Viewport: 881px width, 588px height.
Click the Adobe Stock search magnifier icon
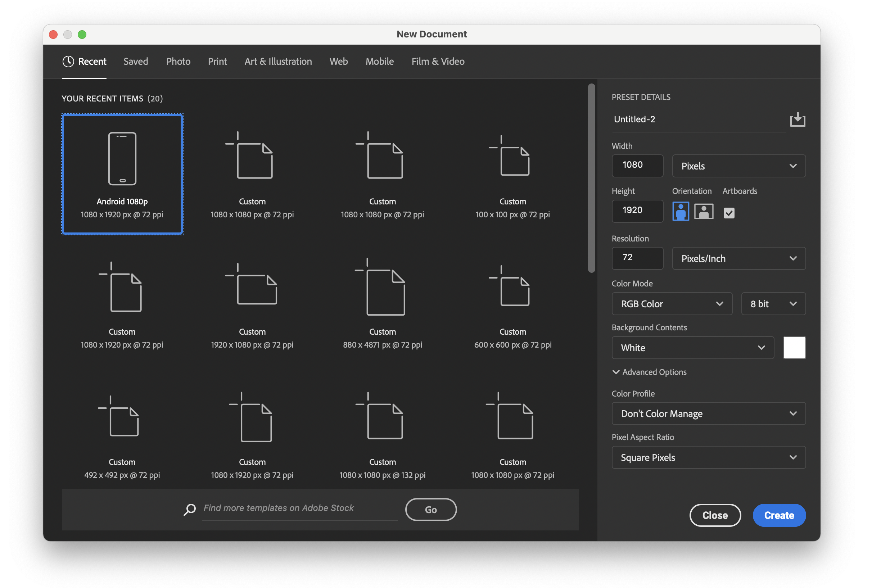tap(190, 509)
